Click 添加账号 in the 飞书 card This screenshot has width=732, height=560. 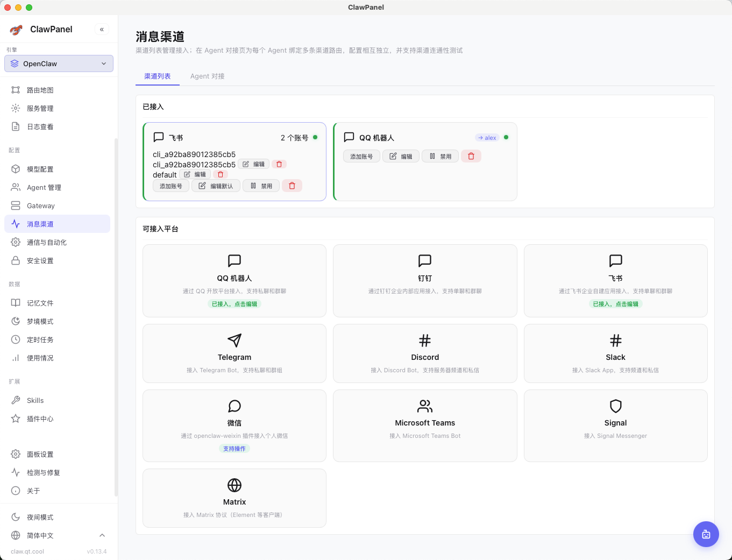click(170, 186)
